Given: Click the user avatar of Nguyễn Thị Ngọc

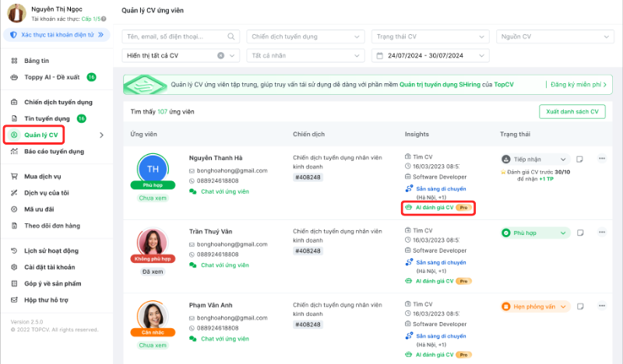Looking at the screenshot, I should 16,12.
